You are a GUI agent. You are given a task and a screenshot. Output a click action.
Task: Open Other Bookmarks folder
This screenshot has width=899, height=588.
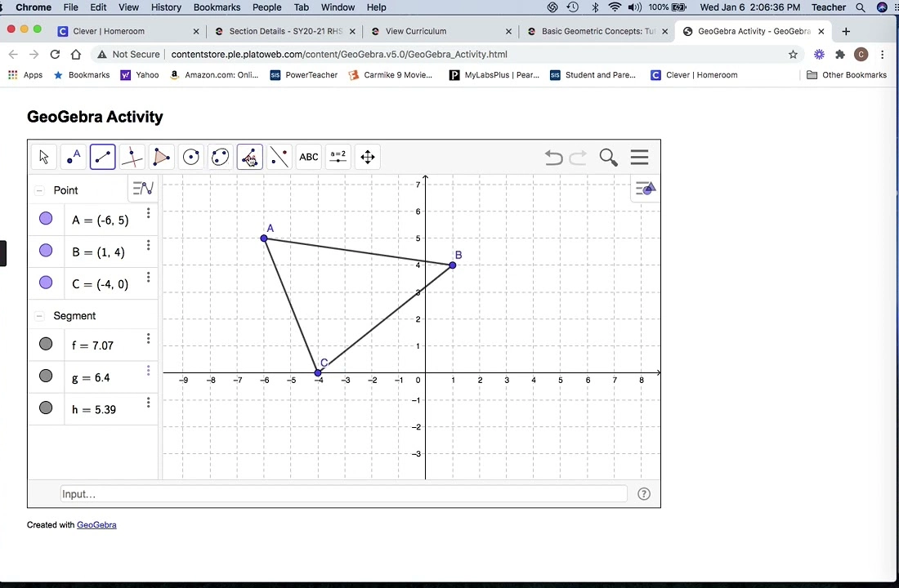click(x=846, y=75)
